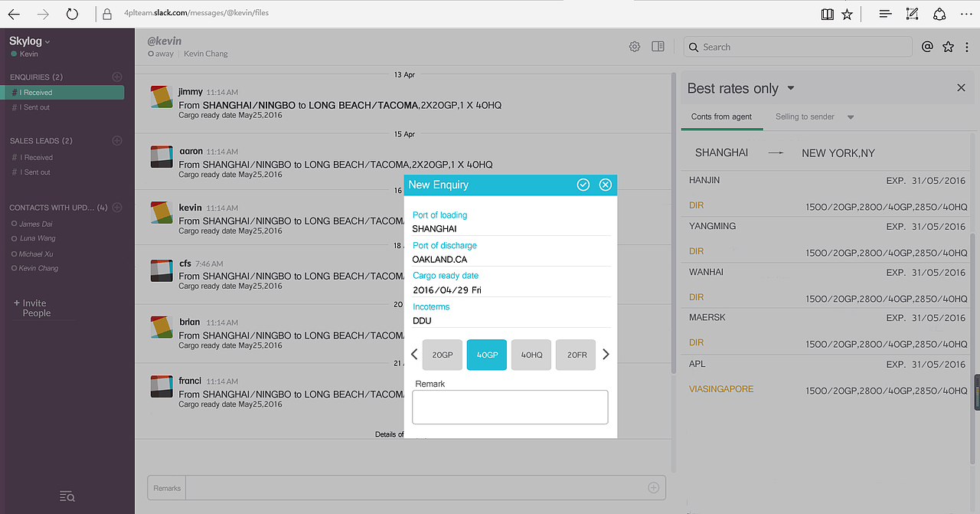Screen dimensions: 980x514
Task: Show previous container types with left arrow
Action: click(414, 354)
